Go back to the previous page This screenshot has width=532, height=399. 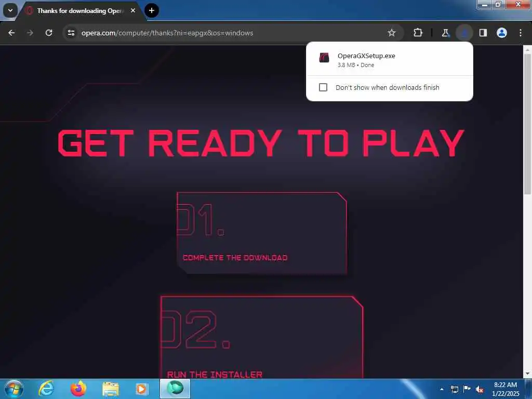coord(11,33)
